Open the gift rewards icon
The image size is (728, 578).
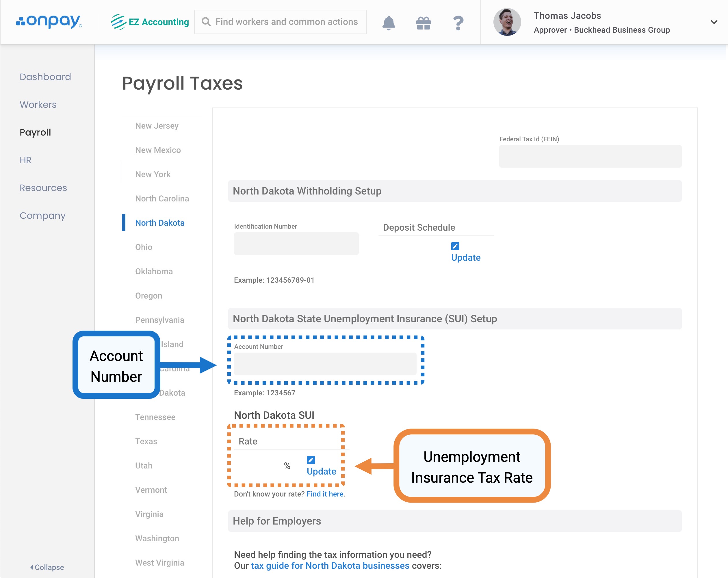pos(424,23)
